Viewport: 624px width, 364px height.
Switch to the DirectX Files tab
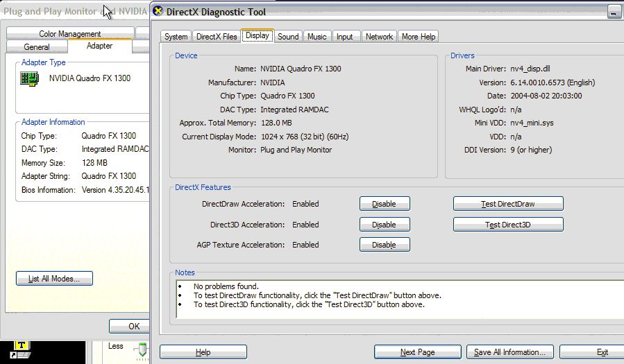[217, 37]
